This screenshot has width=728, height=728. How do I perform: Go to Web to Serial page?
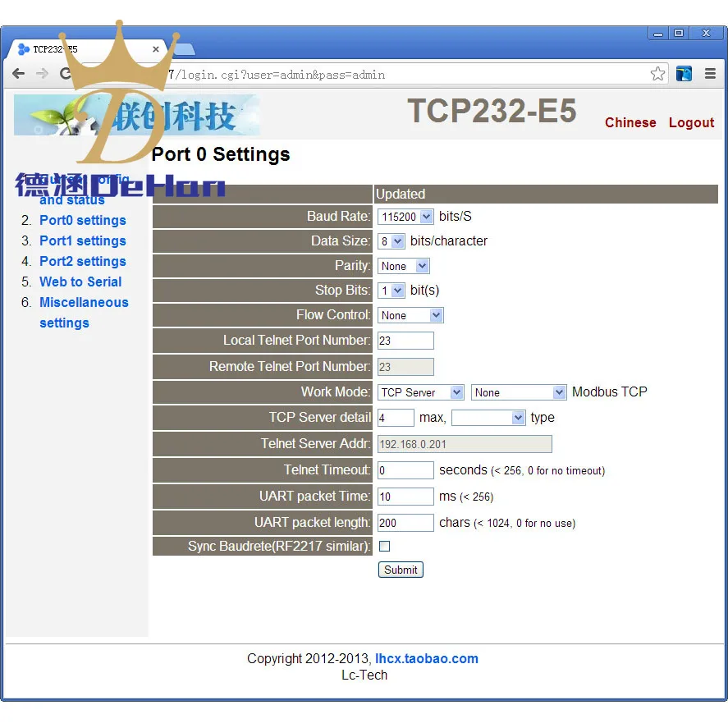pyautogui.click(x=80, y=282)
